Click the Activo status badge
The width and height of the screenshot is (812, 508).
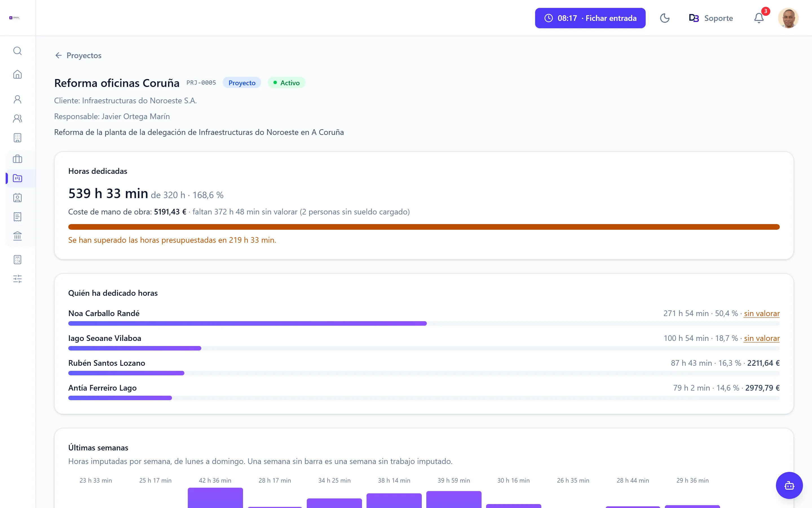tap(286, 83)
